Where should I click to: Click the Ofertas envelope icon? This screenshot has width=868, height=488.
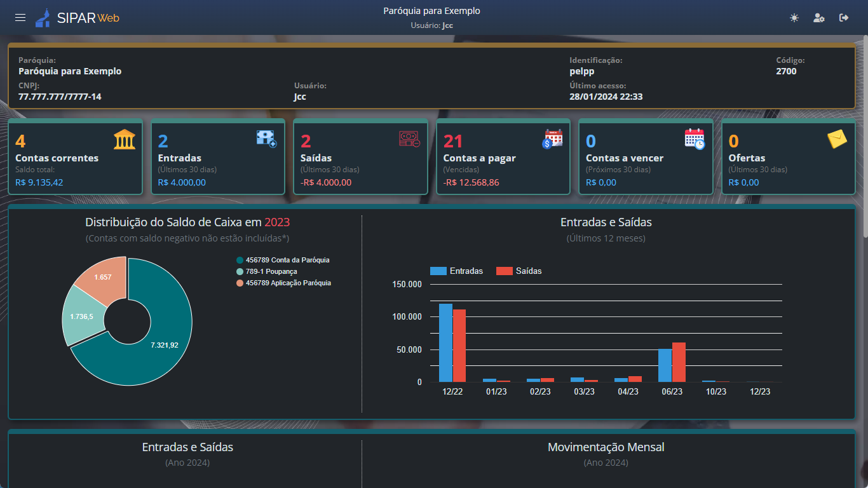837,139
